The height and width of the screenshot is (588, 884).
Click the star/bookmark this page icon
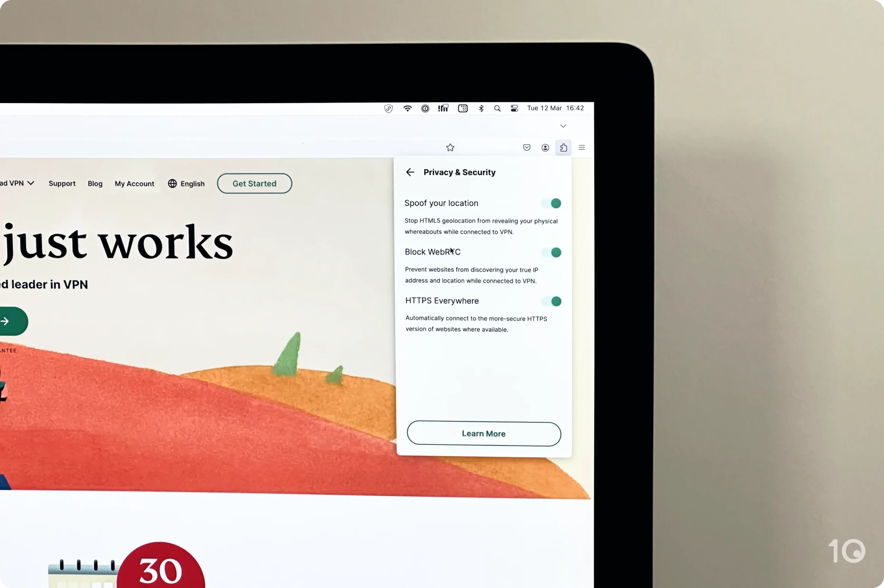pyautogui.click(x=450, y=148)
